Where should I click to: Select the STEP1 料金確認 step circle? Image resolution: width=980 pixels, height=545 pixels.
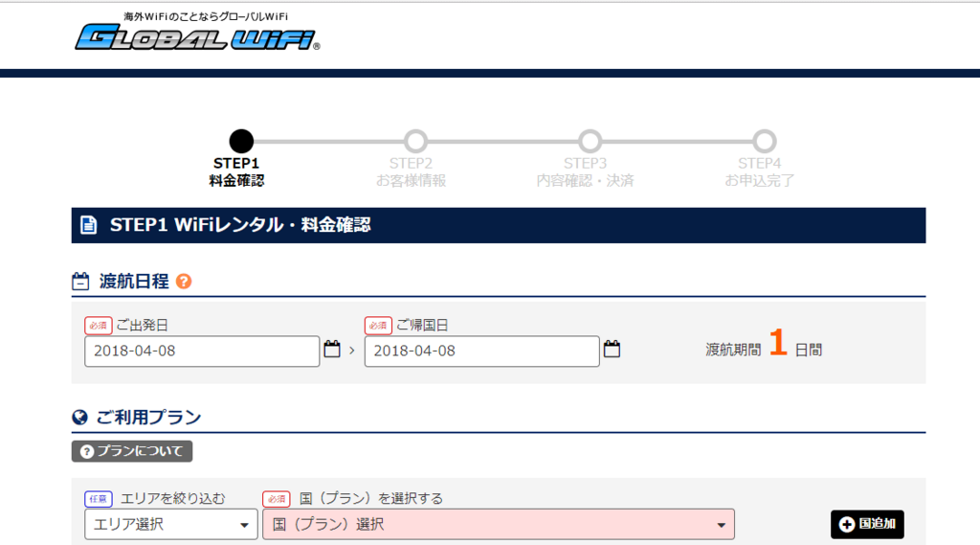241,142
